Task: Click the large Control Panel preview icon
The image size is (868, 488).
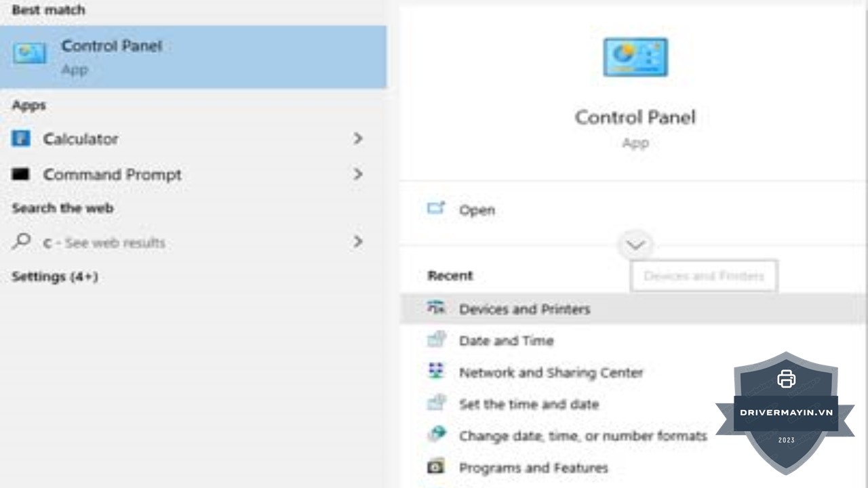Action: coord(635,58)
